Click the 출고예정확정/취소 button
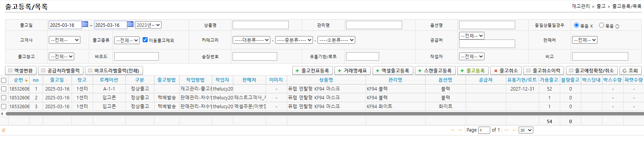Image resolution: width=644 pixels, height=150 pixels. coord(592,71)
